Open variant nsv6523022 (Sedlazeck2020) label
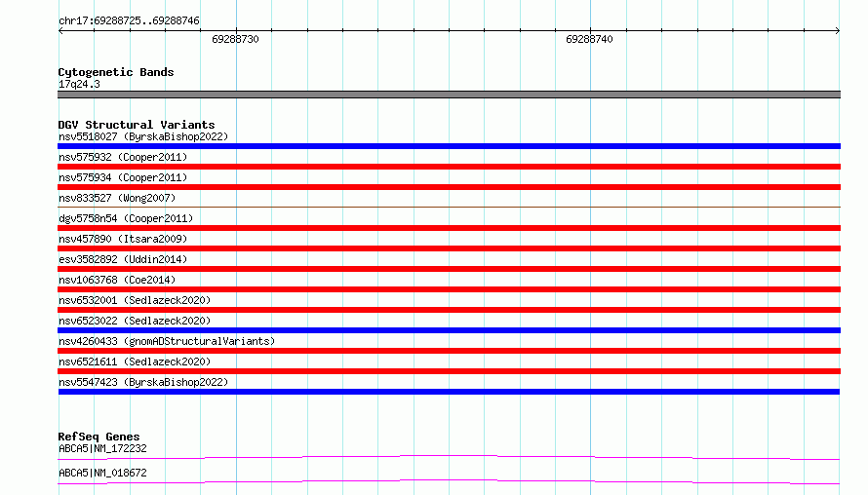Screen dimensions: 868x495 click(x=135, y=321)
